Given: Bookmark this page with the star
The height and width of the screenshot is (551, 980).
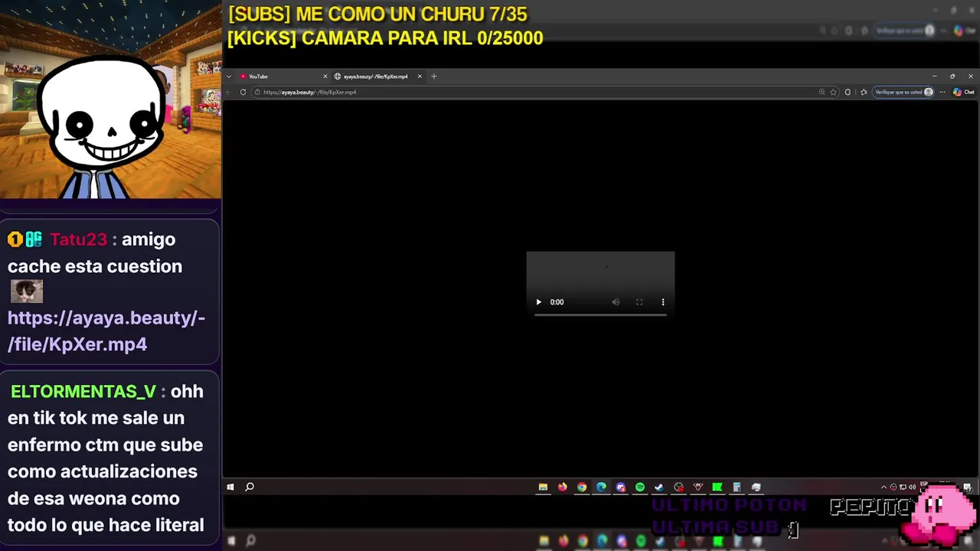Looking at the screenshot, I should [834, 92].
